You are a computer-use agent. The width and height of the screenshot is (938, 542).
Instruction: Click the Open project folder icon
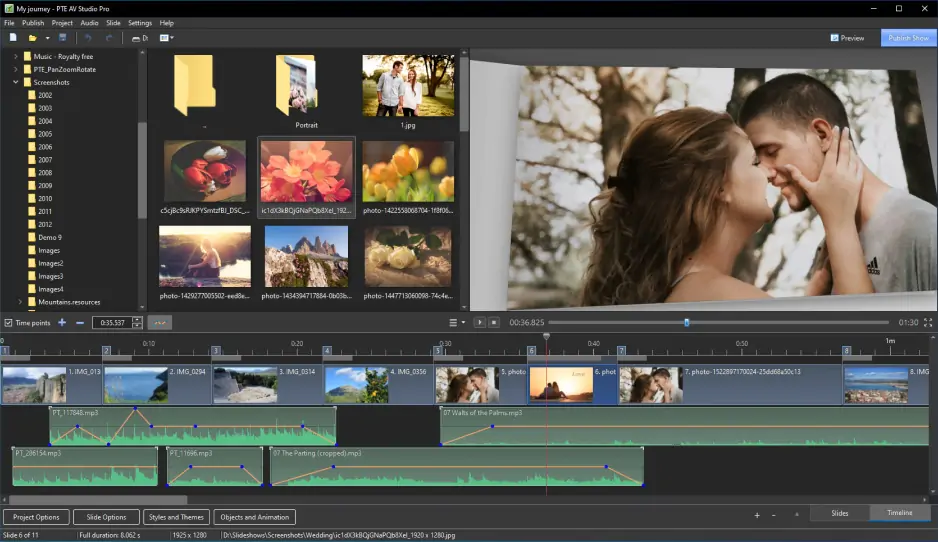pos(33,38)
